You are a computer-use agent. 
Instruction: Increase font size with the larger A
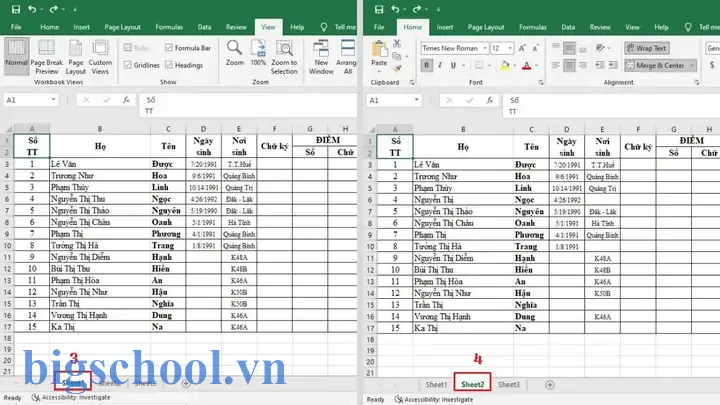pos(522,48)
